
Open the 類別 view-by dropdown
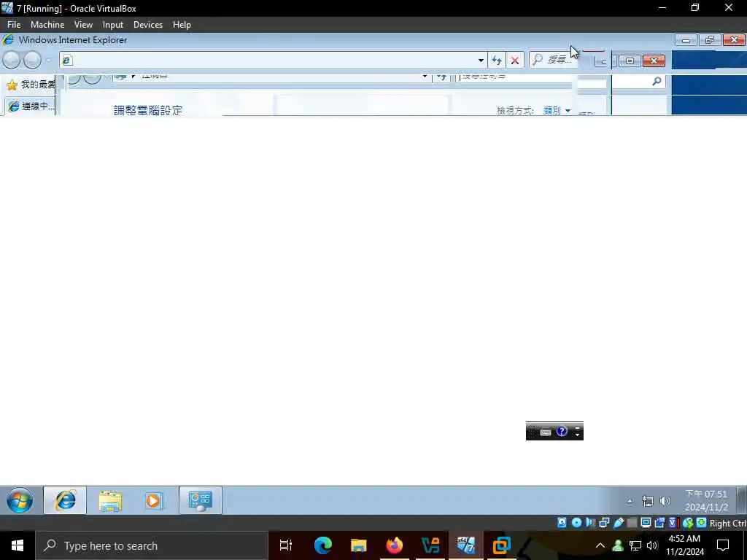[557, 111]
